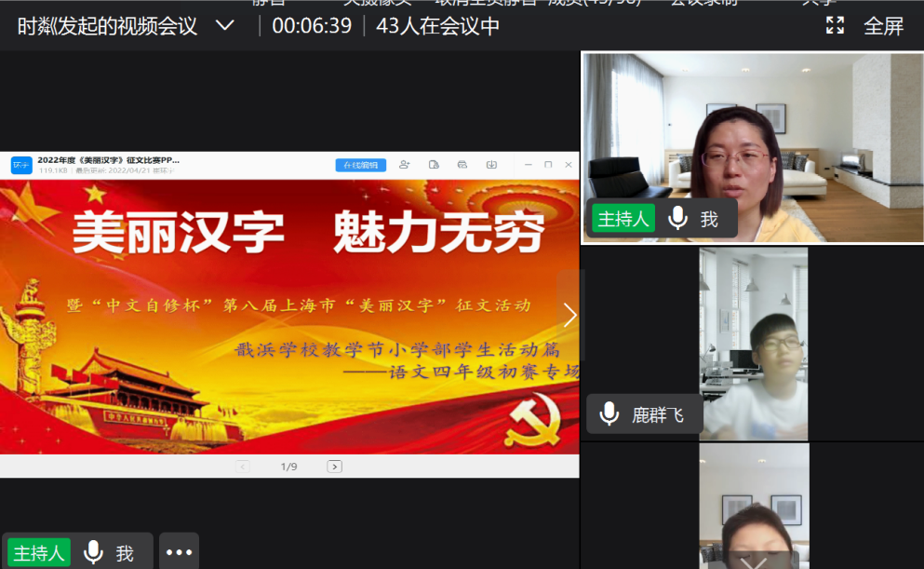This screenshot has width=924, height=569.
Task: Click the fullscreen expand icon
Action: click(x=836, y=25)
